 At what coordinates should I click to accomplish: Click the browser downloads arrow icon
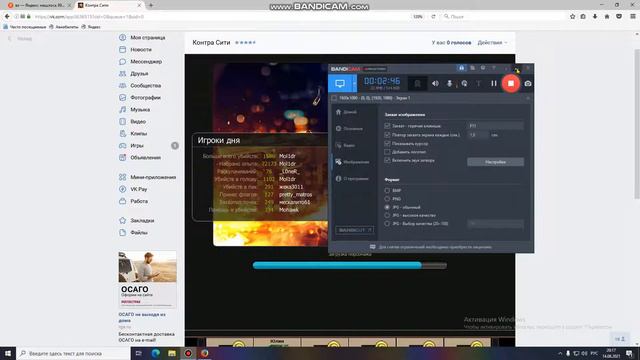click(595, 17)
